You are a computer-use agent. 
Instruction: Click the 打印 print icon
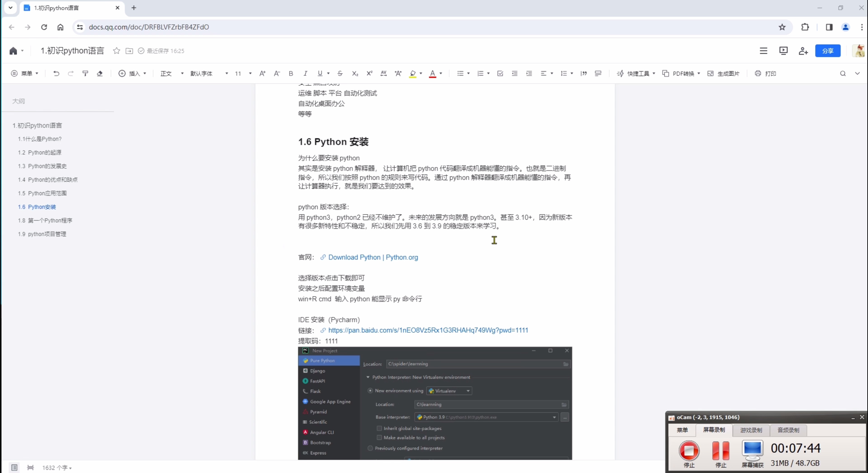[765, 73]
